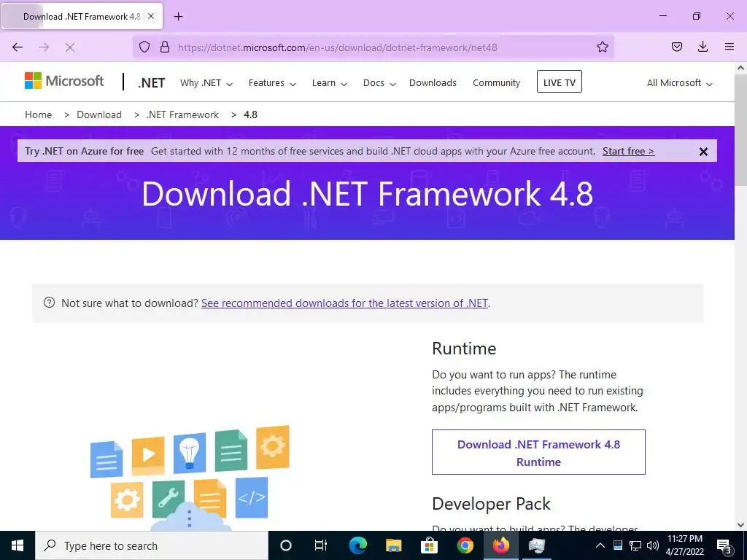Click the taskbar battery or device tray icon
Screen dimensions: 747x560
(x=617, y=545)
